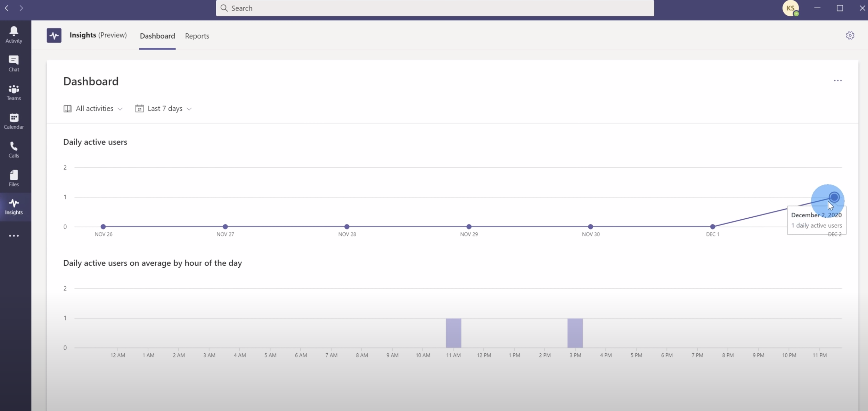Click the search bar at the top
The image size is (868, 411).
coord(434,8)
